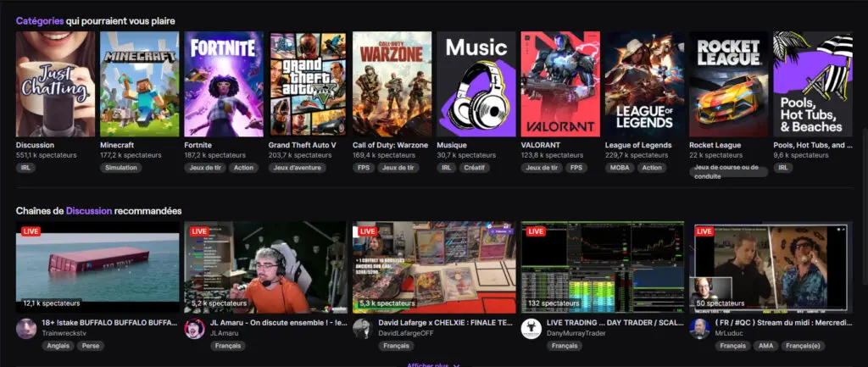Open Pools, Hot Tubs & Beaches cover
The height and width of the screenshot is (367, 868).
pos(813,84)
